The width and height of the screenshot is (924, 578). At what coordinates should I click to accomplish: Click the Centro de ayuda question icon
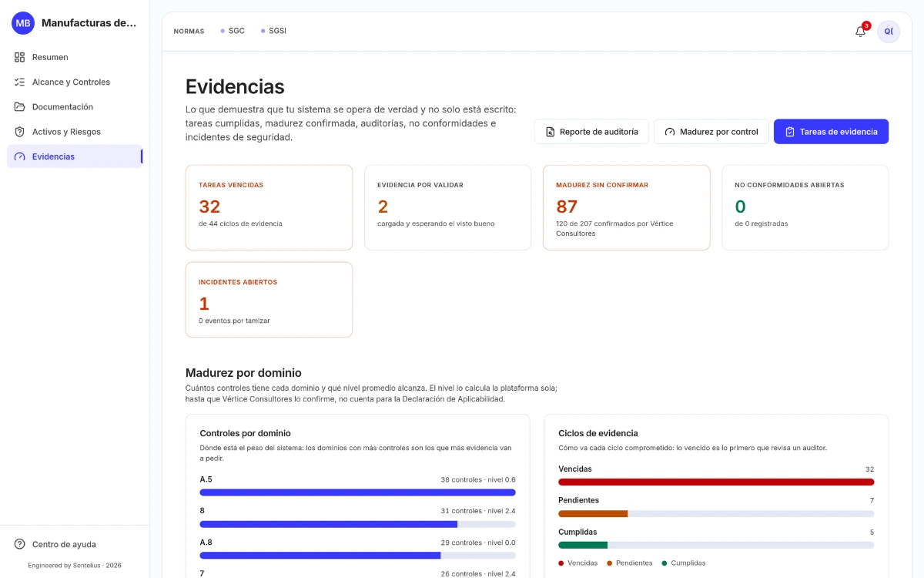click(x=19, y=544)
